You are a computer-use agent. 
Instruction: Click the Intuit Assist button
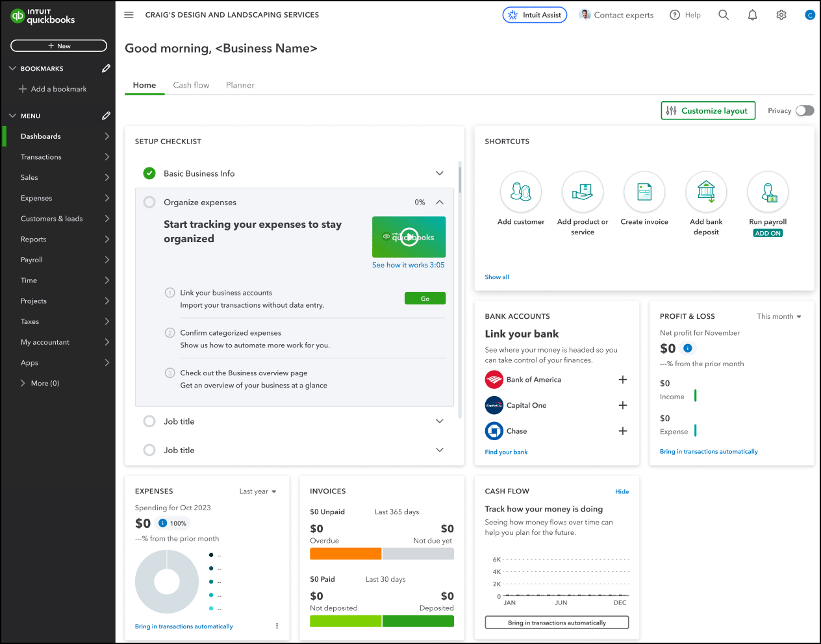[535, 15]
